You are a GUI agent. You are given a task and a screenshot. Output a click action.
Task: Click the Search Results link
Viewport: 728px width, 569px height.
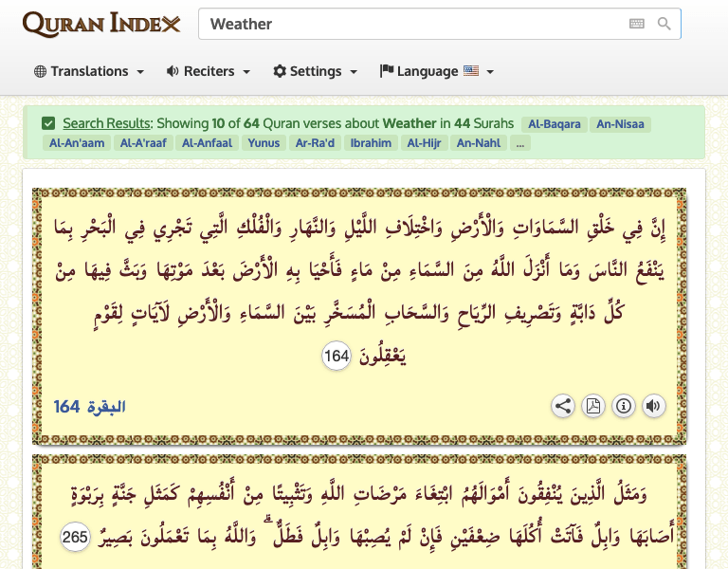click(x=106, y=123)
